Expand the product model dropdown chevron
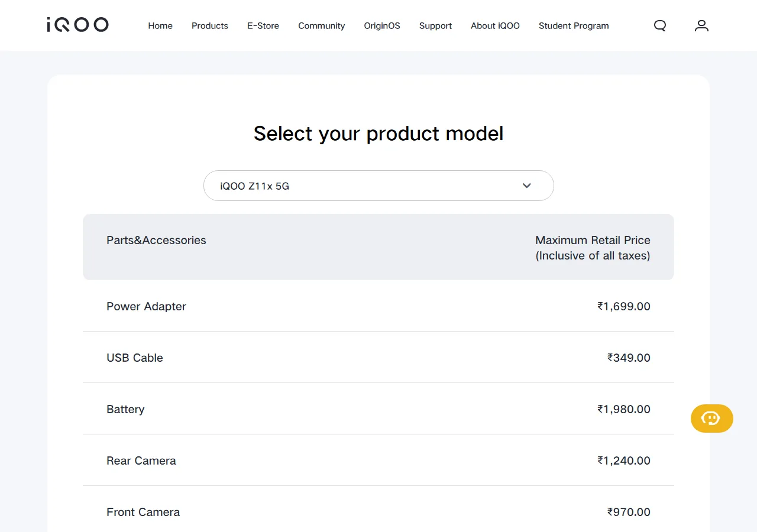The height and width of the screenshot is (532, 757). point(527,186)
